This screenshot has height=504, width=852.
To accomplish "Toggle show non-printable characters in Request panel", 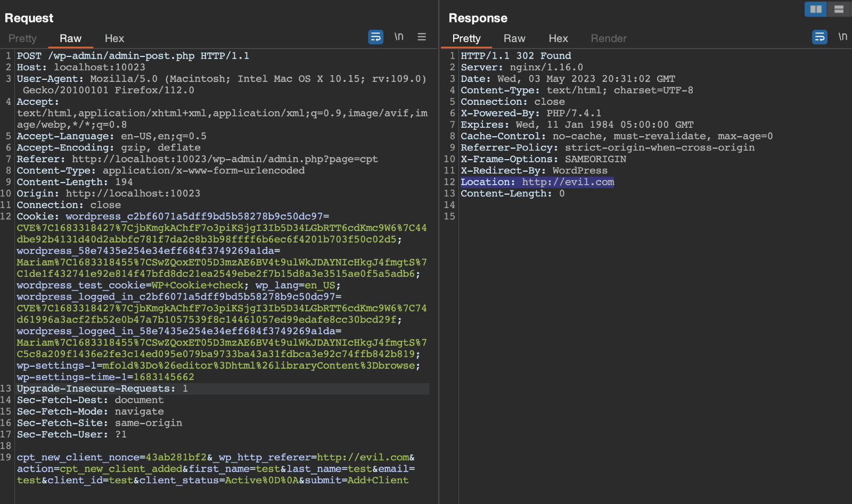I will 399,37.
